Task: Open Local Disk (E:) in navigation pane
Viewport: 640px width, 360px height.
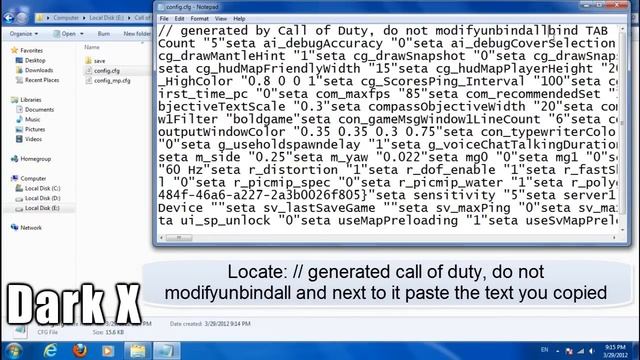Action: (x=42, y=208)
